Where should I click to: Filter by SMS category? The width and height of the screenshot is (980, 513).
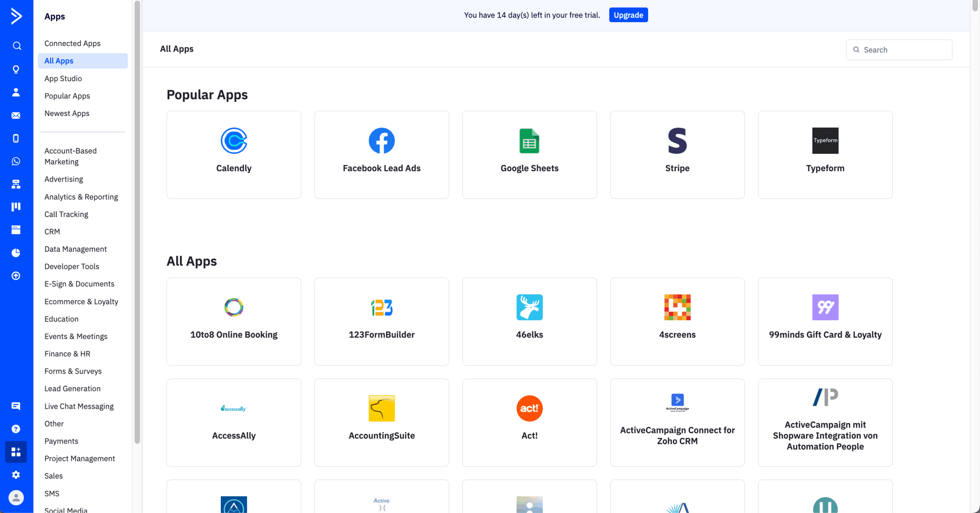pyautogui.click(x=52, y=493)
